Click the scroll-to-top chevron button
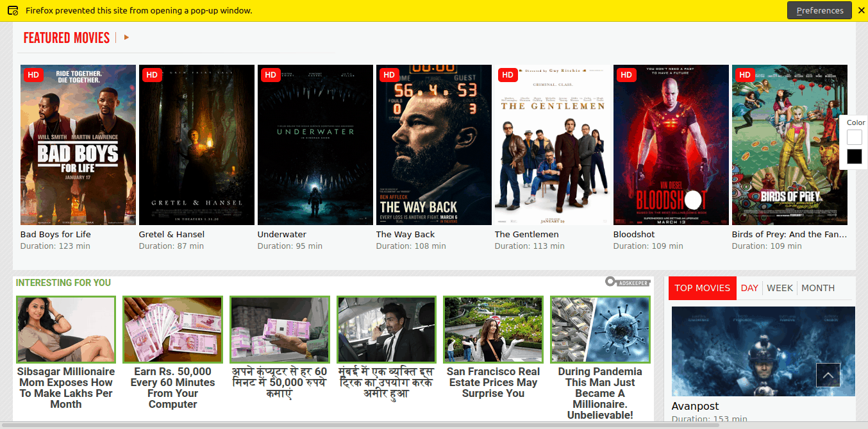The width and height of the screenshot is (868, 429). point(828,375)
